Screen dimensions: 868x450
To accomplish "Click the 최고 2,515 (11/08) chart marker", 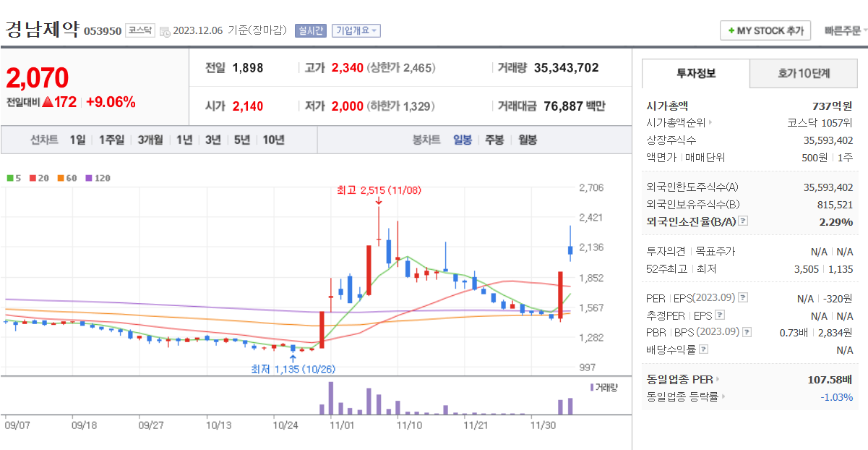I will coord(379,191).
